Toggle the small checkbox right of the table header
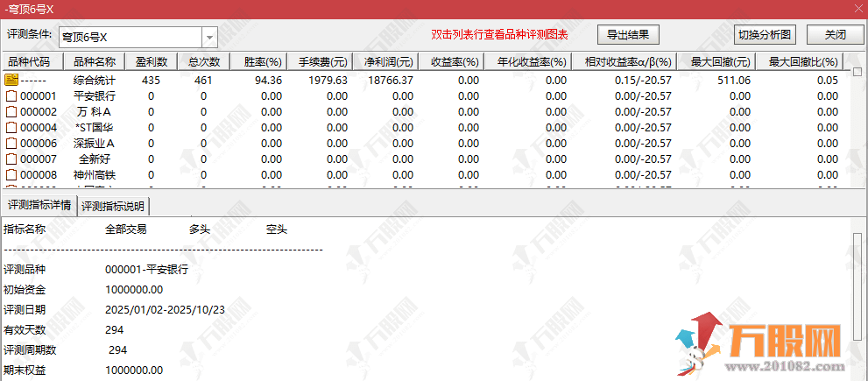This screenshot has height=381, width=868. tap(857, 72)
